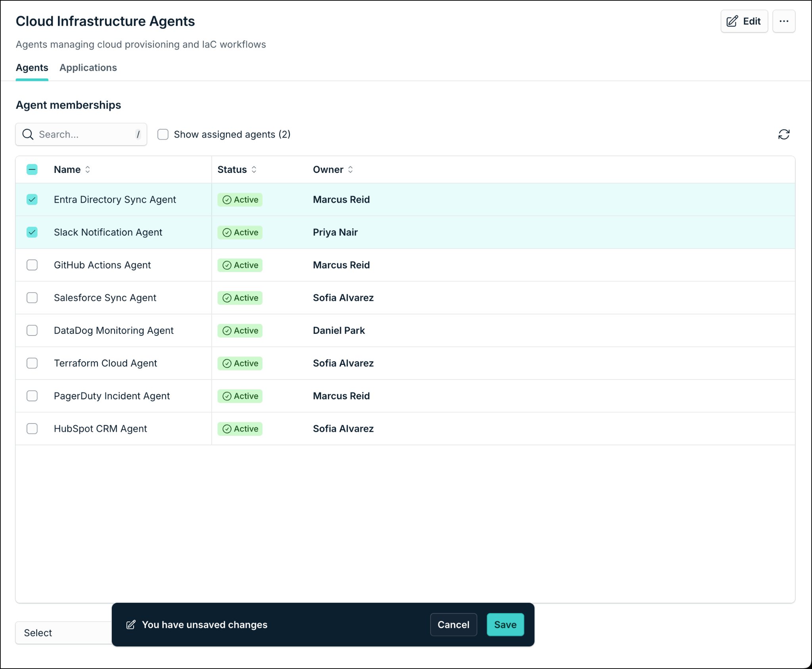Viewport: 812px width, 669px height.
Task: Open the more options ellipsis menu
Action: tap(783, 21)
